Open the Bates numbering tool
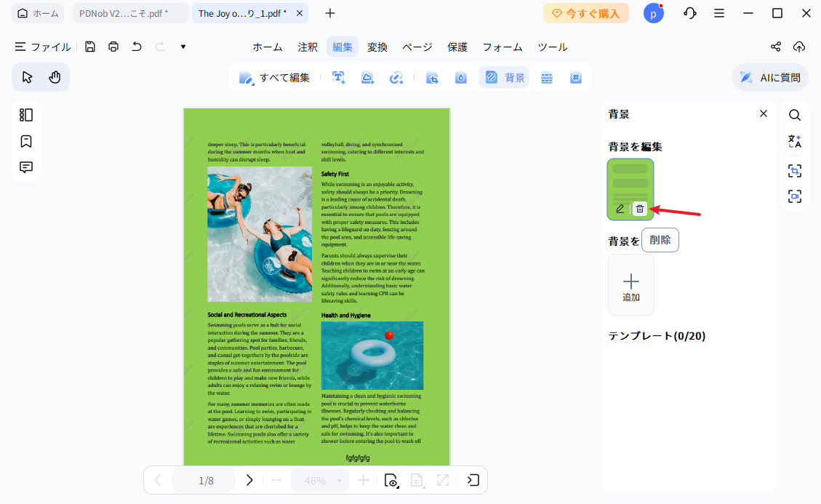Screen dimensions: 821x504 point(576,77)
